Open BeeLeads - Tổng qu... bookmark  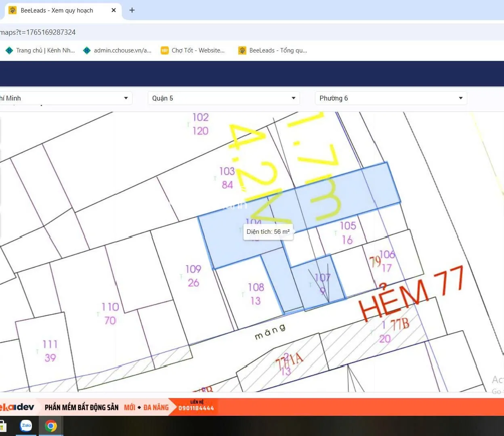[x=273, y=50]
